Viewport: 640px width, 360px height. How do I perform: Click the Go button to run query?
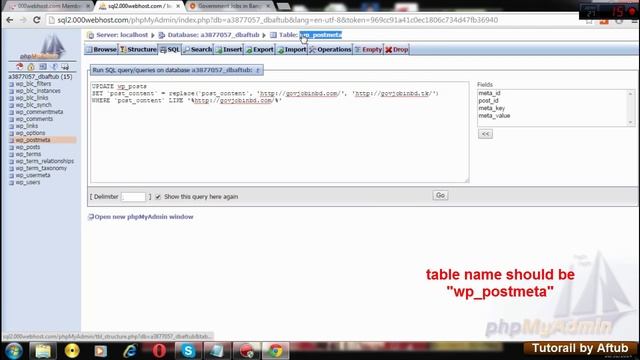click(440, 196)
